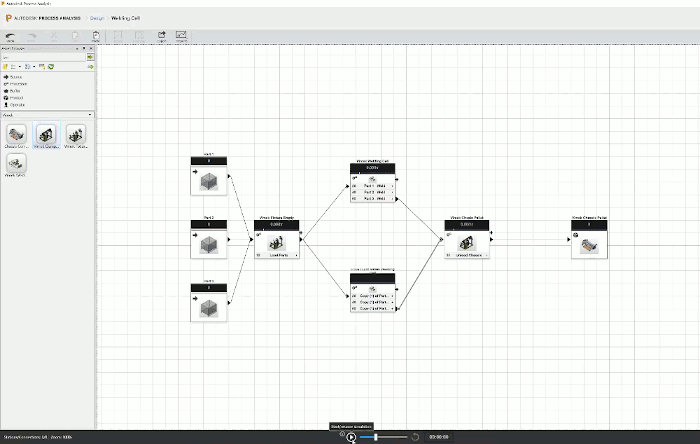This screenshot has width=700, height=444.
Task: Select the Weld Welding Cell asset thumbnail
Action: [x=76, y=135]
